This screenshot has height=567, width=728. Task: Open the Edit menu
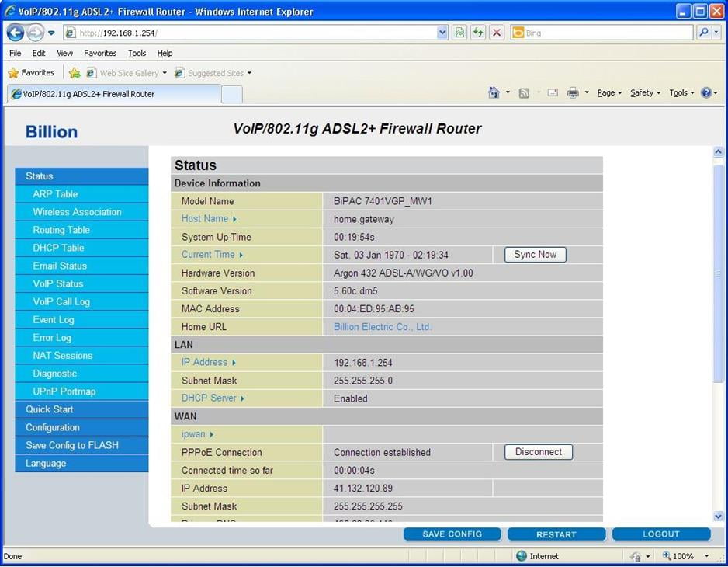click(39, 53)
